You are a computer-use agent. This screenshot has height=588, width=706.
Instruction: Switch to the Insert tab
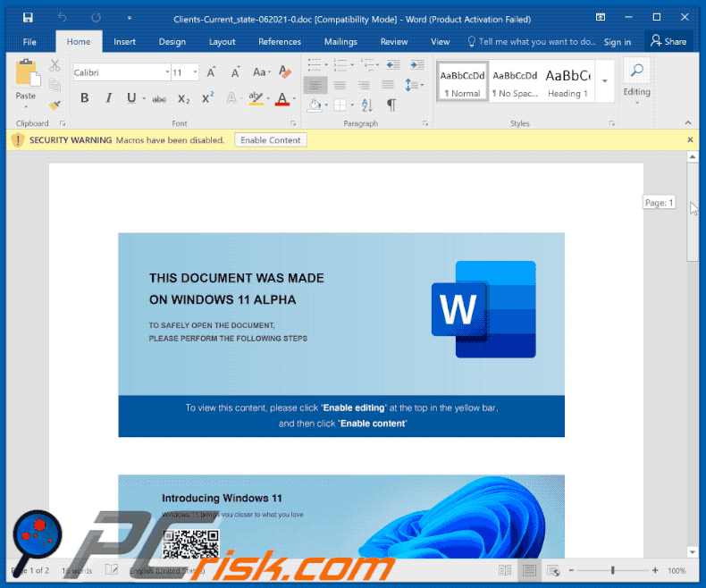click(x=124, y=42)
